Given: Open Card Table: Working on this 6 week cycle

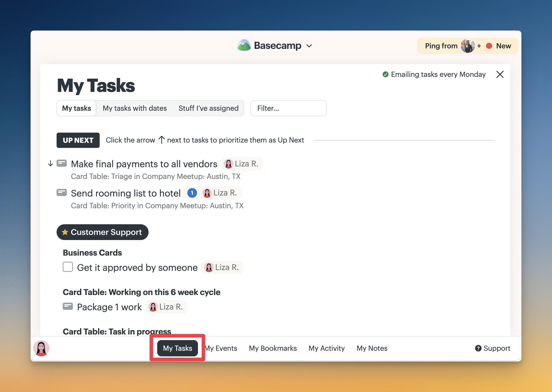Looking at the screenshot, I should 141,292.
